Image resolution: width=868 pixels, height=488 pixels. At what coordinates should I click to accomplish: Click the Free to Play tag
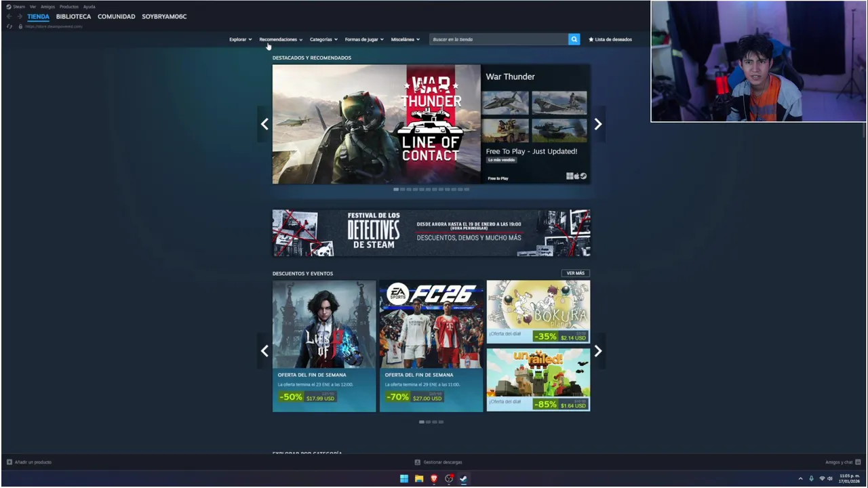click(498, 178)
